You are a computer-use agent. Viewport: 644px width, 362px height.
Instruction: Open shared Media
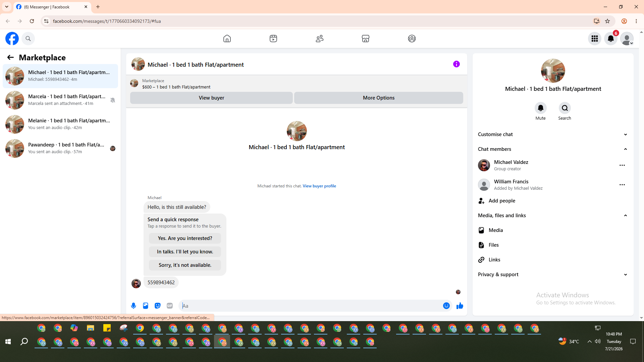[552, 230]
